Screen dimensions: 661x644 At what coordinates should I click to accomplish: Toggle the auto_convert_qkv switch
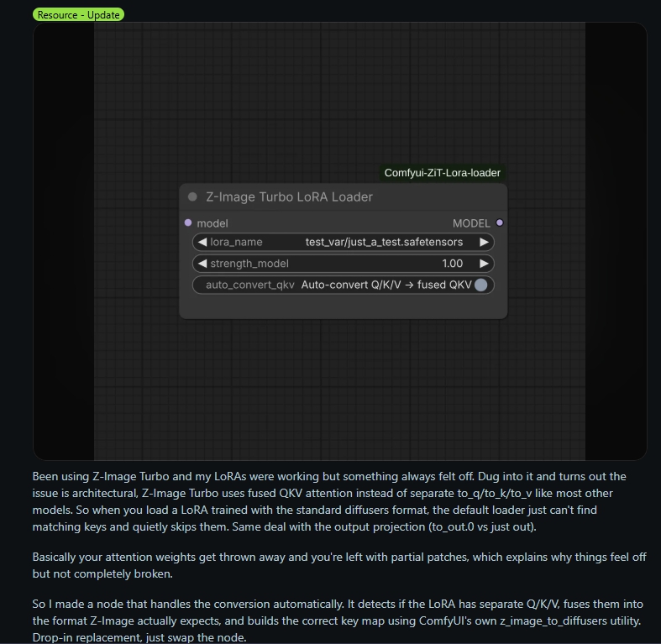click(480, 285)
